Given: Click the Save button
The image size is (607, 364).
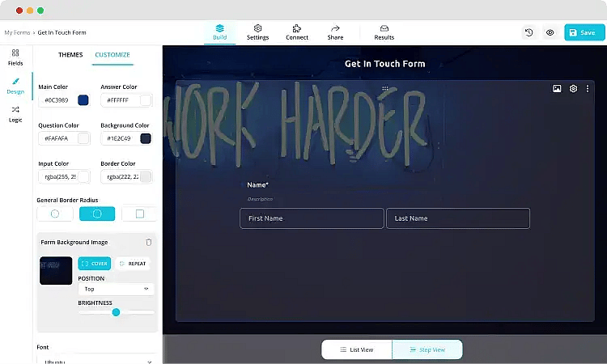Looking at the screenshot, I should pyautogui.click(x=584, y=32).
